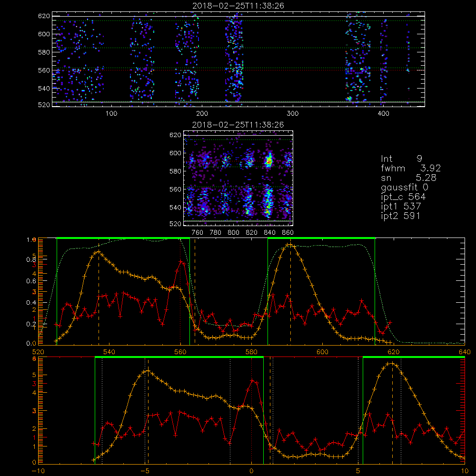Viewport: 476px width, 476px height.
Task: Select the 'ipt1 537' readout line
Action: (401, 207)
